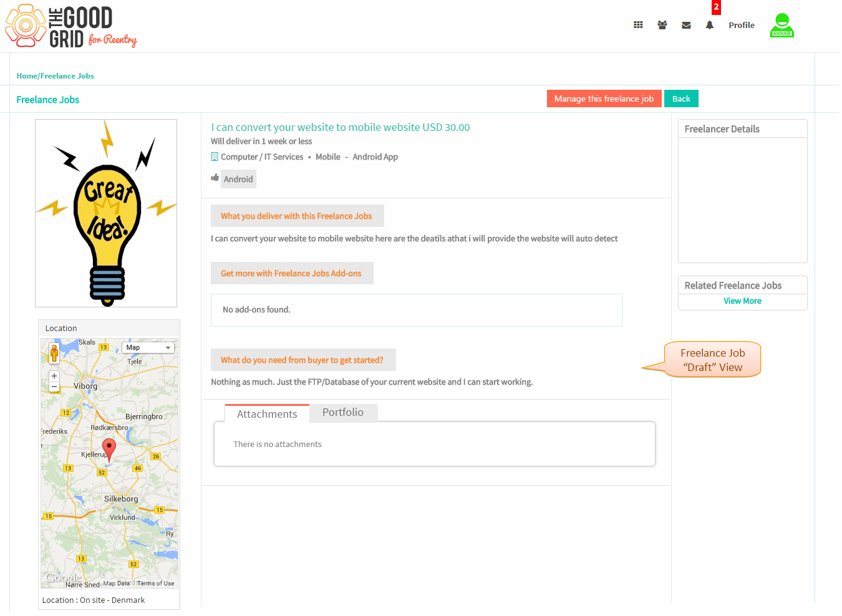This screenshot has height=616, width=842.
Task: Click No add-ons found message
Action: click(x=256, y=310)
